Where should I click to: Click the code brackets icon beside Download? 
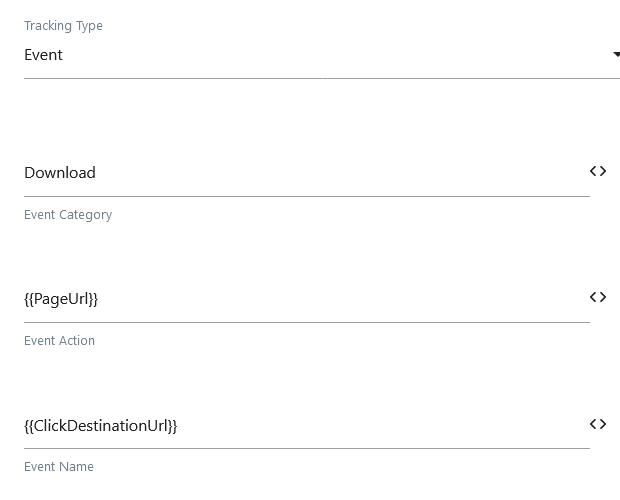click(x=598, y=171)
